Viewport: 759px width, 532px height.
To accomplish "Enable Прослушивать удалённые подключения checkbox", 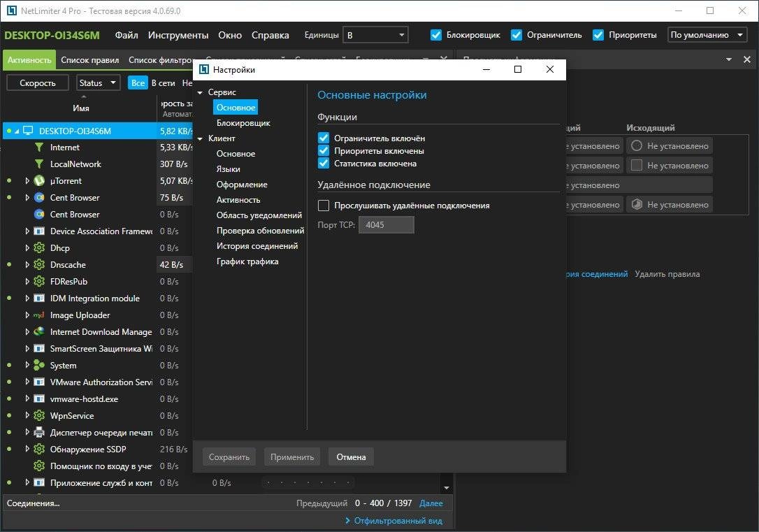I will coord(324,206).
